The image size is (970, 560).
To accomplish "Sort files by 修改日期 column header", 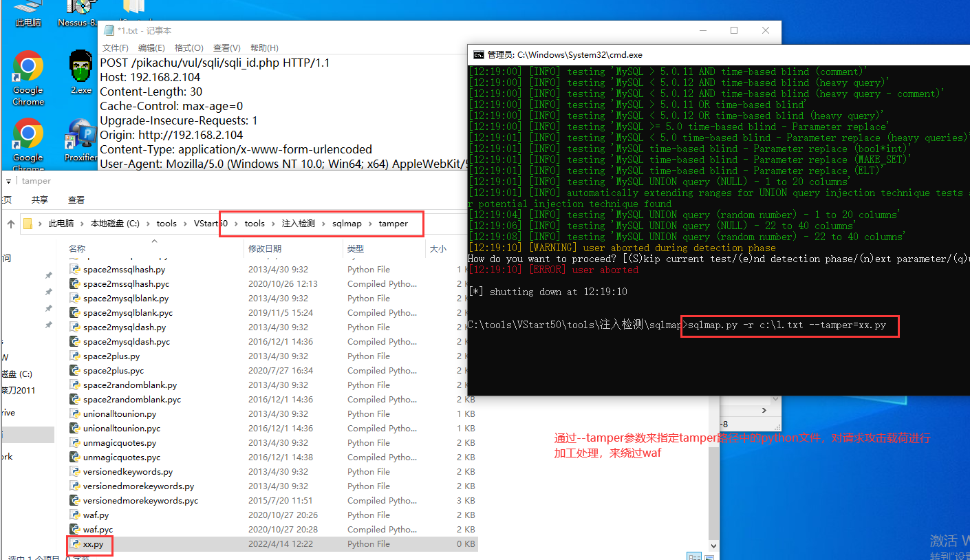I will pos(265,248).
